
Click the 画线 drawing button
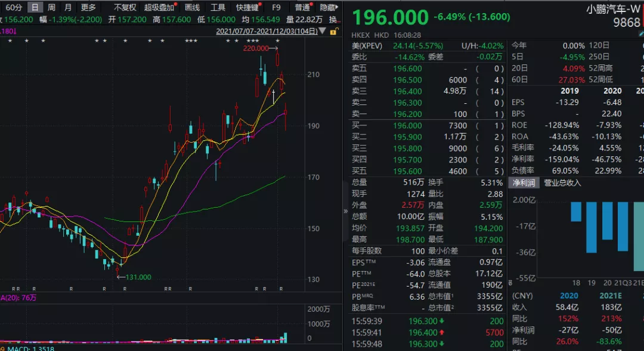pos(192,7)
